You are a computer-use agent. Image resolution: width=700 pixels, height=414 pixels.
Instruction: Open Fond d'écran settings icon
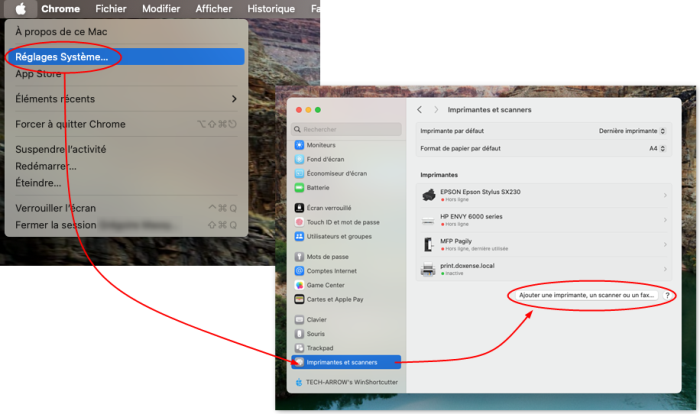click(x=299, y=159)
